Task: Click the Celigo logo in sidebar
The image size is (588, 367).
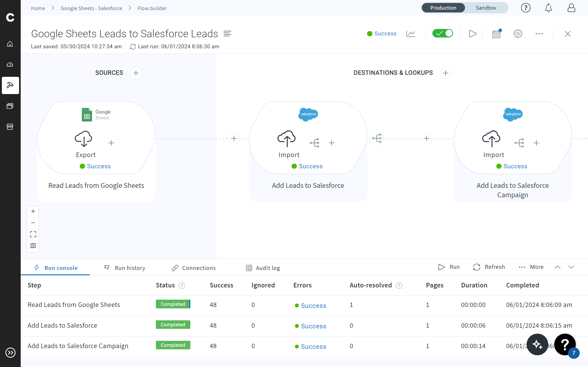Action: pos(10,17)
